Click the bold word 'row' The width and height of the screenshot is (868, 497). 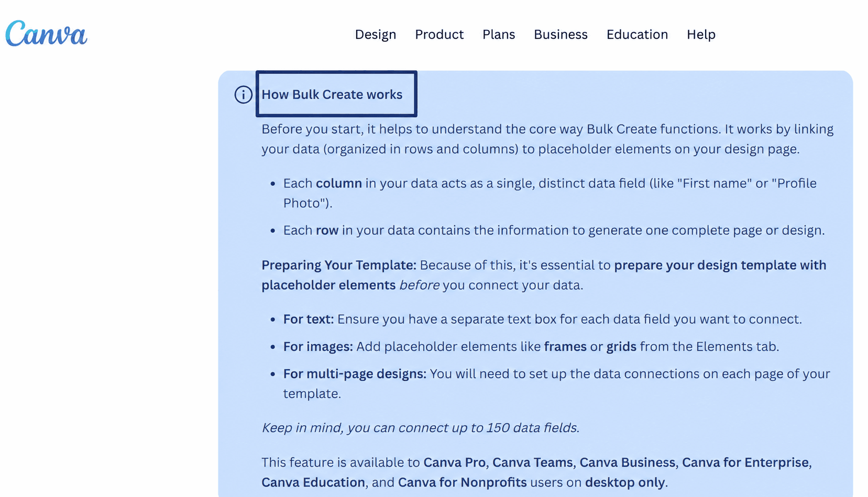pyautogui.click(x=327, y=230)
